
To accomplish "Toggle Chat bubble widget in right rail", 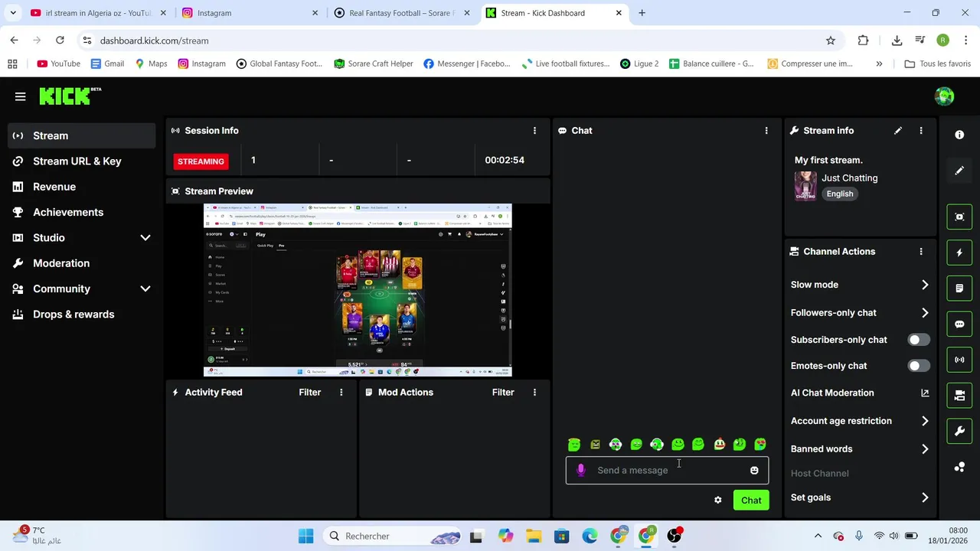I will 959,324.
